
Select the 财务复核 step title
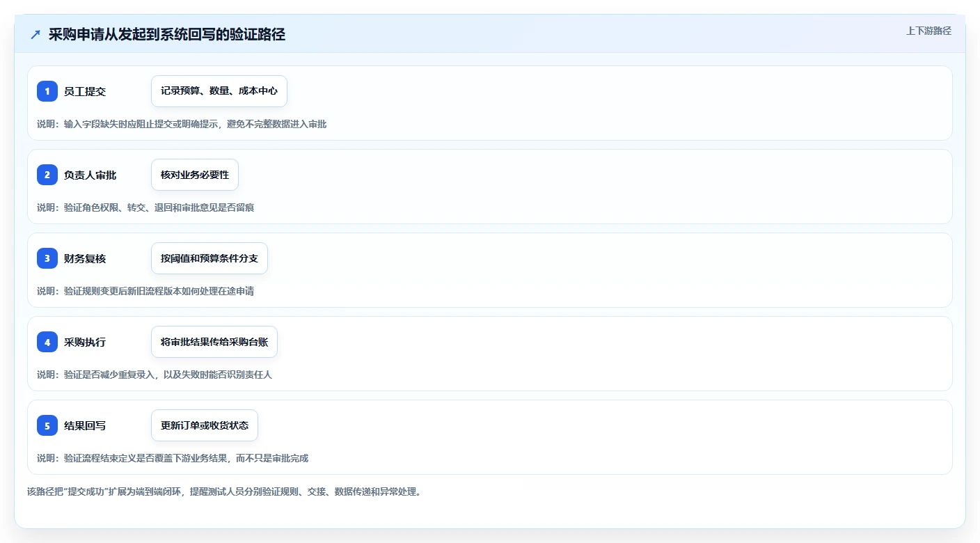[85, 258]
